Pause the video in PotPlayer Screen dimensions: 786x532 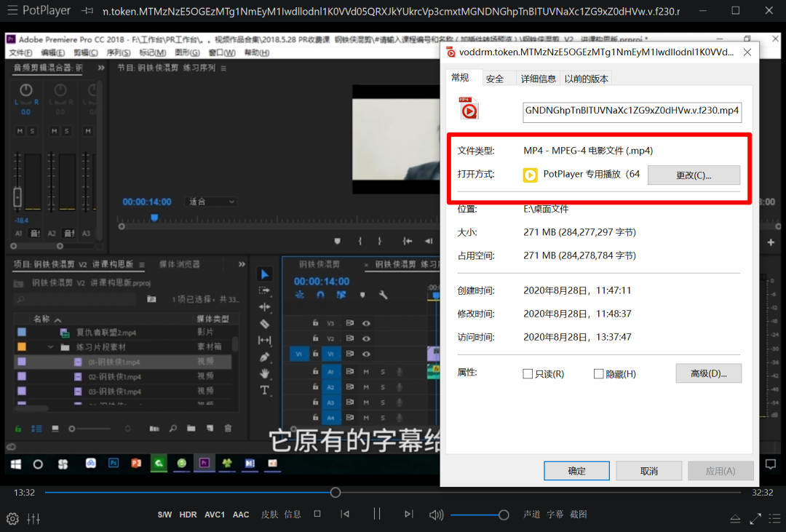(x=376, y=514)
